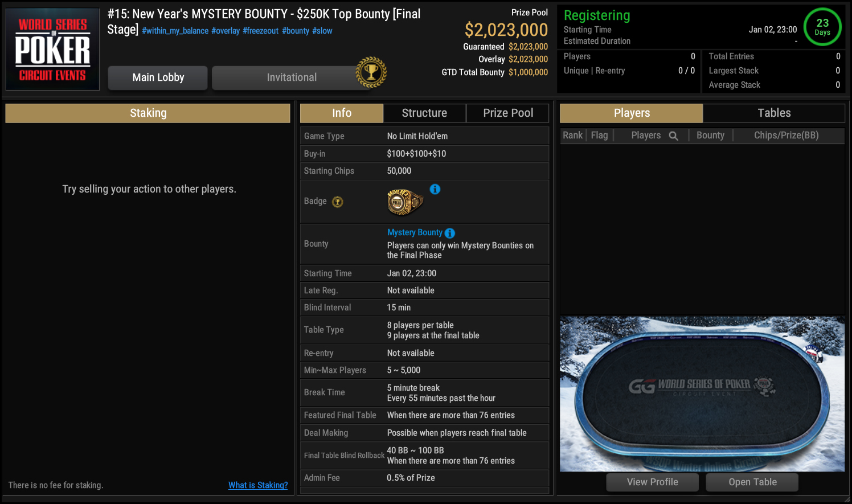
Task: Click the View Profile button
Action: click(x=652, y=482)
